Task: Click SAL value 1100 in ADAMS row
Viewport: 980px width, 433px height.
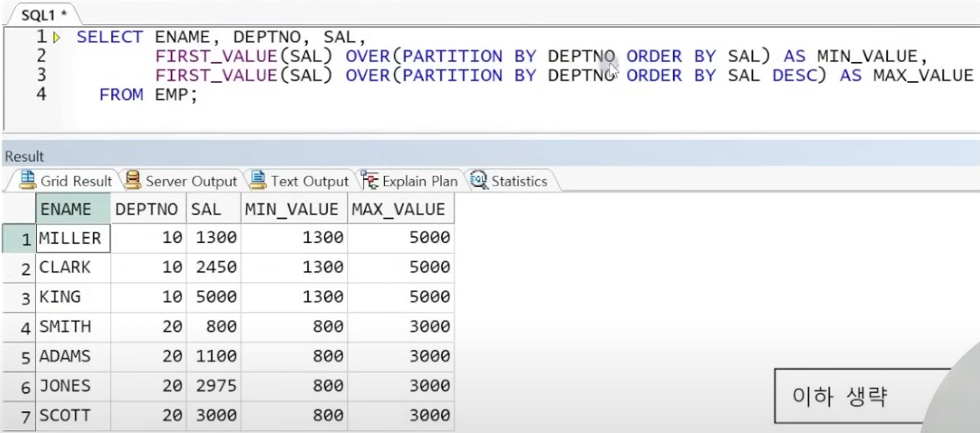Action: (213, 357)
